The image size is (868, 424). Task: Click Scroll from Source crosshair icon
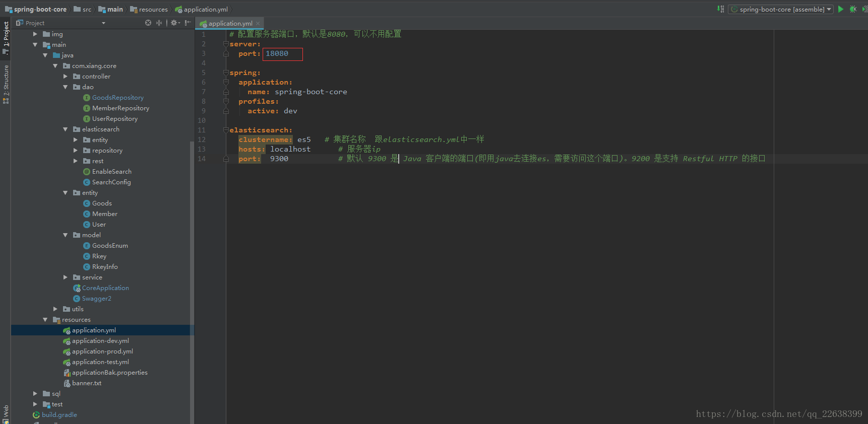coord(148,23)
